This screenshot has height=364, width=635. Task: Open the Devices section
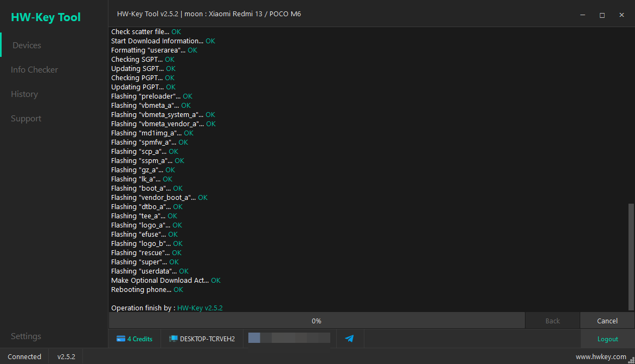(x=27, y=45)
